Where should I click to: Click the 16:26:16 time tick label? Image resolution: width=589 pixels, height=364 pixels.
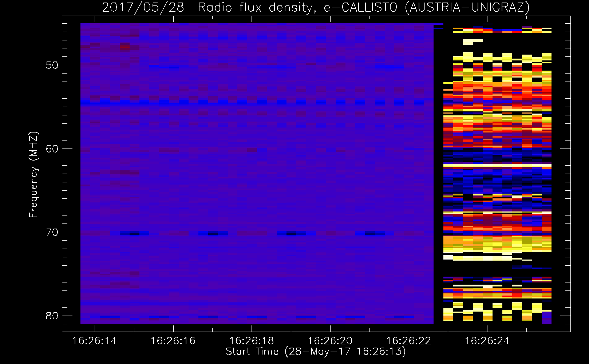click(x=173, y=341)
